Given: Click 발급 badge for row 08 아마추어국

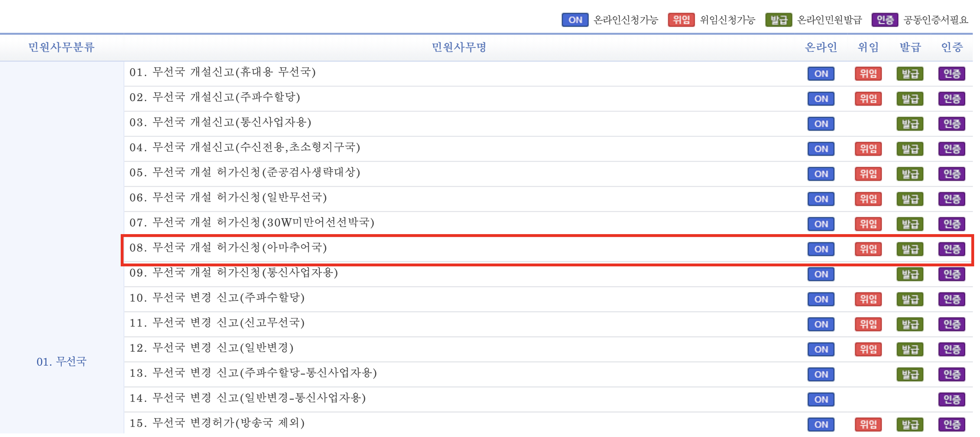Looking at the screenshot, I should click(x=910, y=249).
